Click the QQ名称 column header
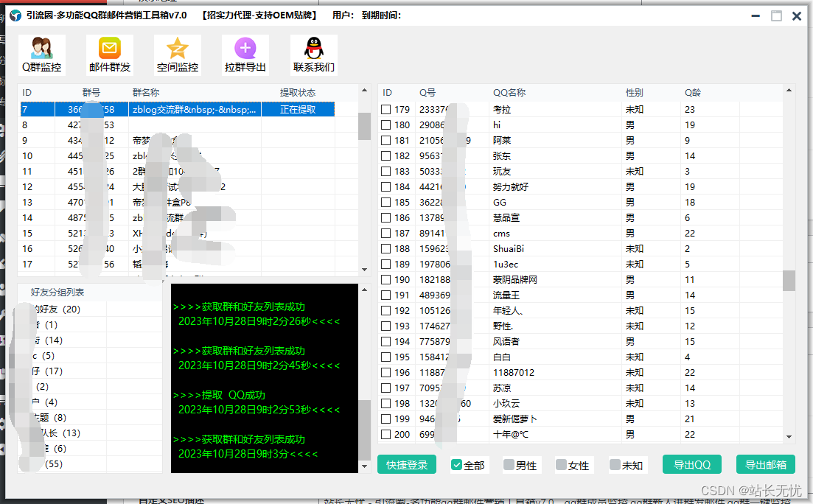Image resolution: width=813 pixels, height=504 pixels. (509, 92)
